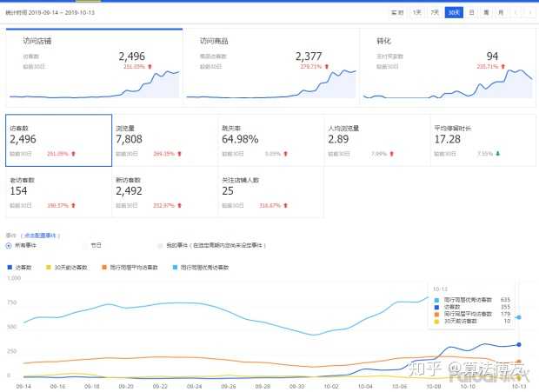The height and width of the screenshot is (392, 539).
Task: Toggle 访客数 legend series marker
Action: pyautogui.click(x=10, y=267)
